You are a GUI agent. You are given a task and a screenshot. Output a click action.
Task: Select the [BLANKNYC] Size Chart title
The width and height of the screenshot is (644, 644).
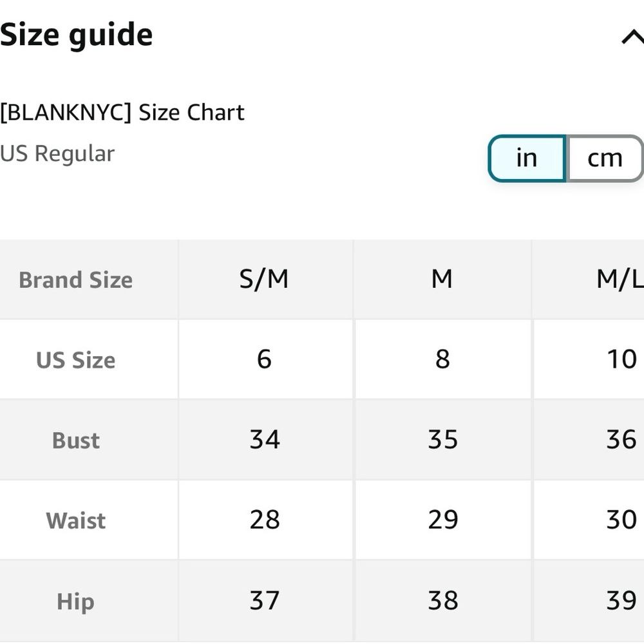(122, 112)
